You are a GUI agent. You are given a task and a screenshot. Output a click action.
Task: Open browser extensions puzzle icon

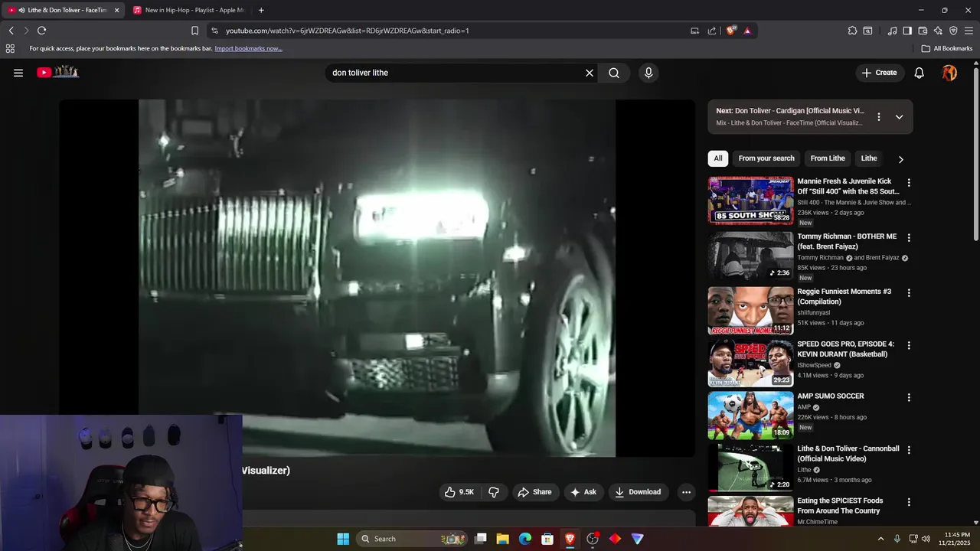(x=852, y=31)
